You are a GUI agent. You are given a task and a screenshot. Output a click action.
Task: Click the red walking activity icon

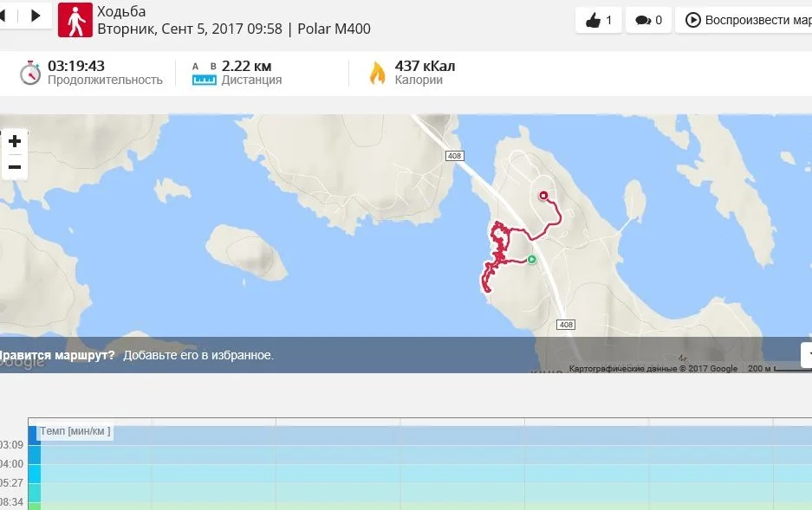pos(75,20)
